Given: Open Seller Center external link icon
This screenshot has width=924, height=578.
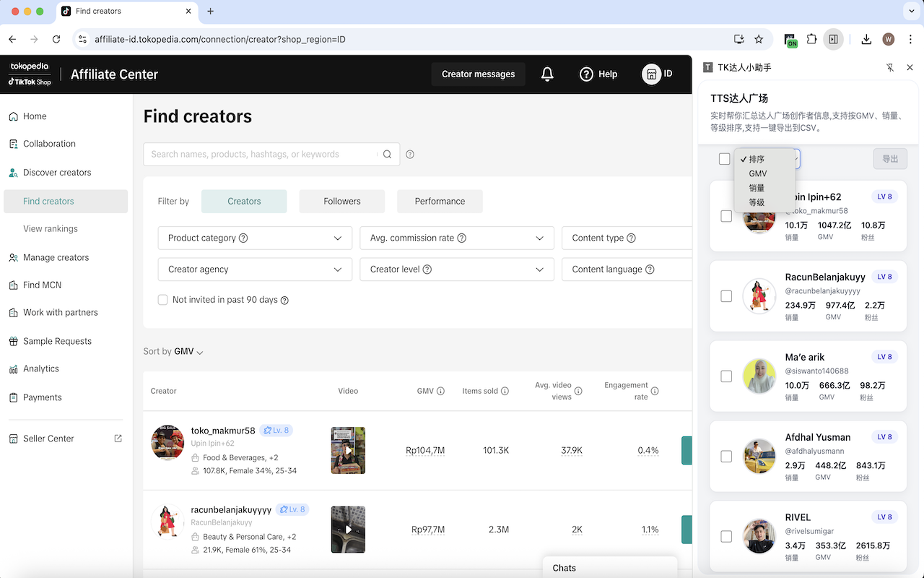Looking at the screenshot, I should tap(118, 439).
